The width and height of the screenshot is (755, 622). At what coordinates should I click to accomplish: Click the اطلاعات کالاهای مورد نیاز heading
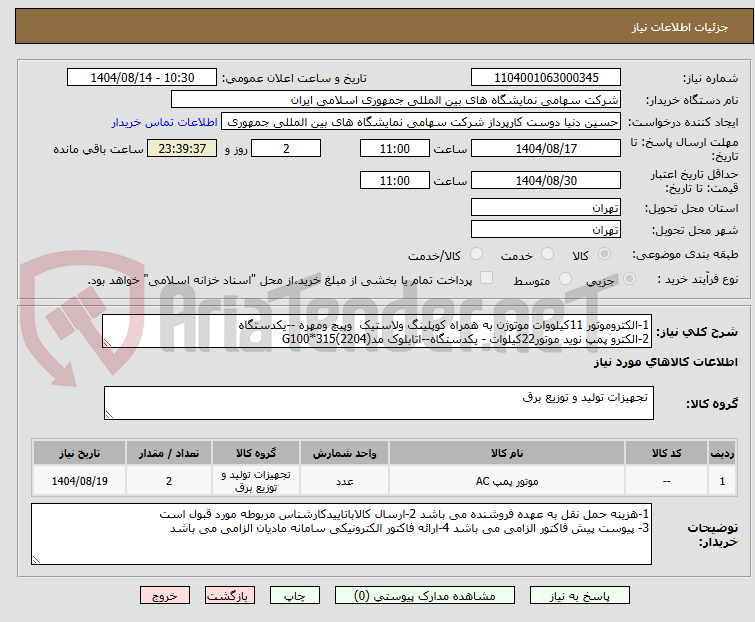(665, 362)
